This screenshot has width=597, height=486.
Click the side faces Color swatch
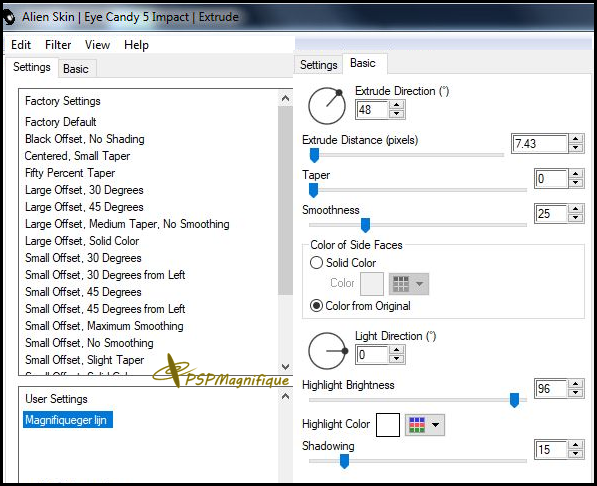[372, 284]
